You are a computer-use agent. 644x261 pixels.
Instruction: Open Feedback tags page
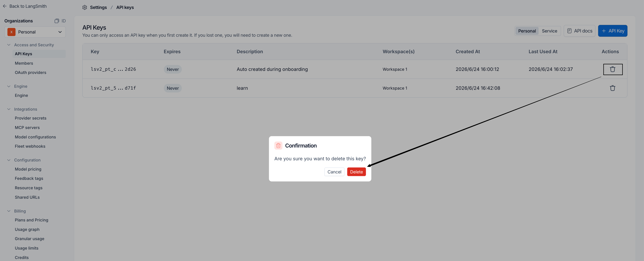(x=29, y=179)
